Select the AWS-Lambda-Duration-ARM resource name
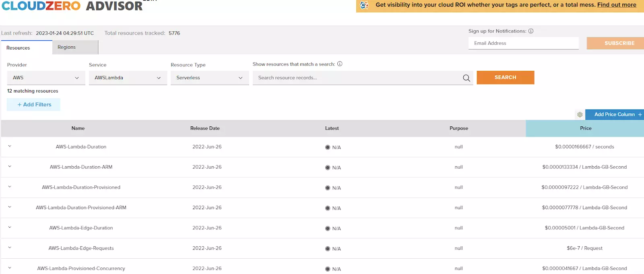 [81, 167]
